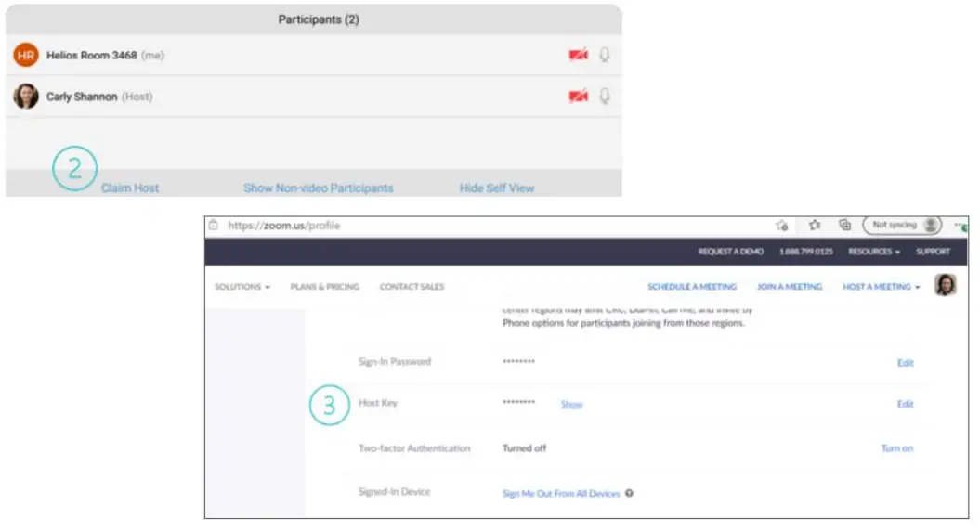Select the Sign-In Password label
This screenshot has width=980, height=531.
tap(395, 362)
